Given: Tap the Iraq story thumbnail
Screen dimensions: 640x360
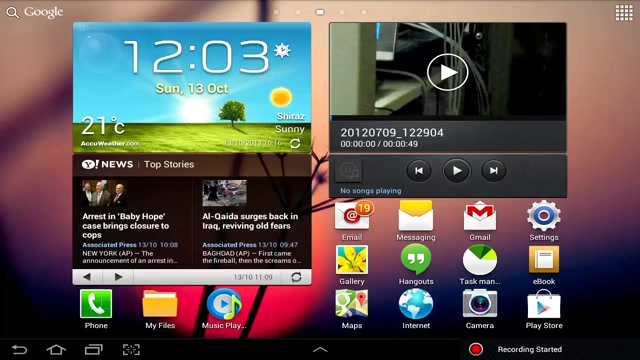Looking at the screenshot, I should (x=224, y=193).
